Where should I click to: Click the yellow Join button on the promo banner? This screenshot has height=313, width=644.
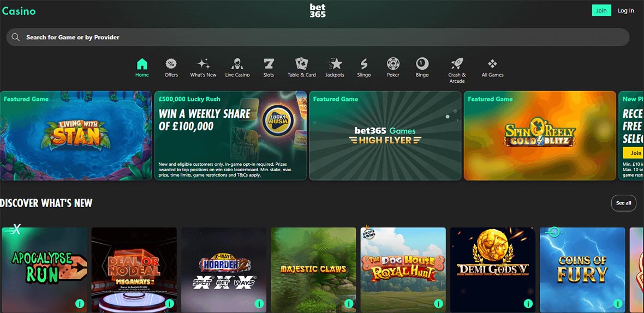pyautogui.click(x=633, y=153)
